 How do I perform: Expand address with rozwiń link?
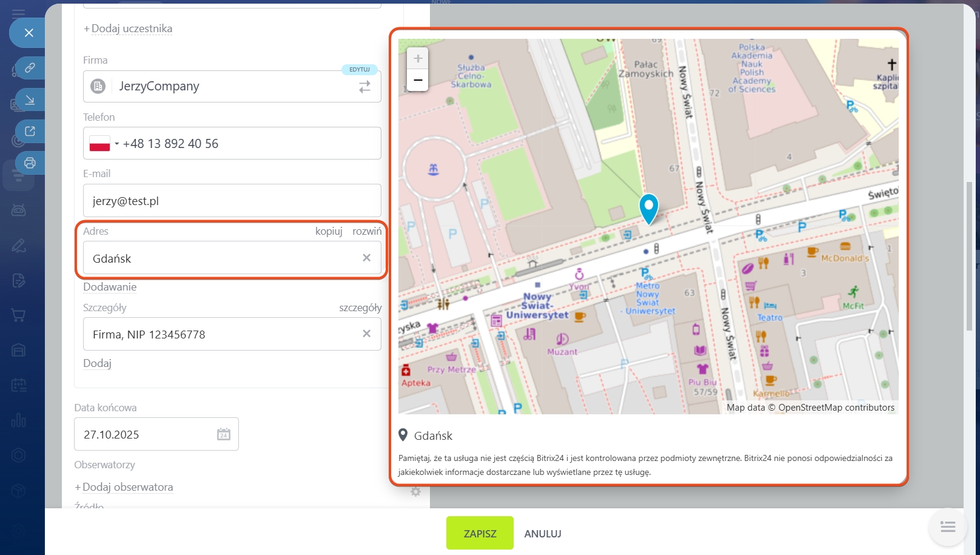click(x=367, y=231)
